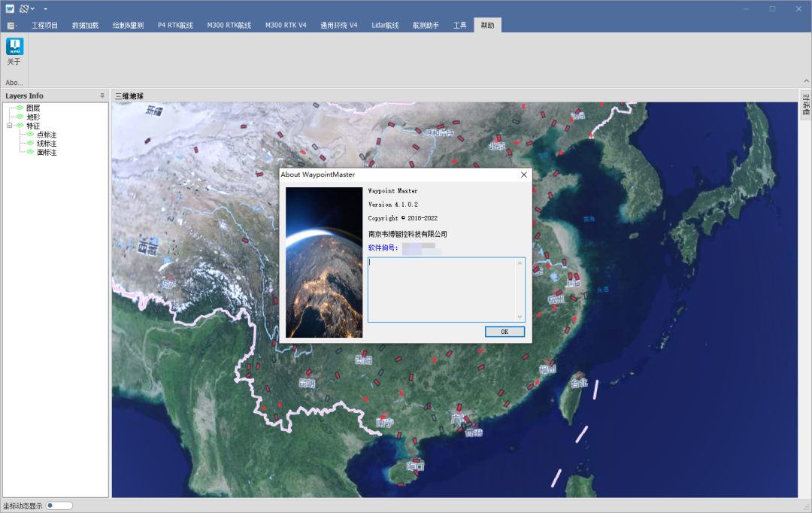
Task: Toggle visibility eye of 地形 layer
Action: pos(20,117)
